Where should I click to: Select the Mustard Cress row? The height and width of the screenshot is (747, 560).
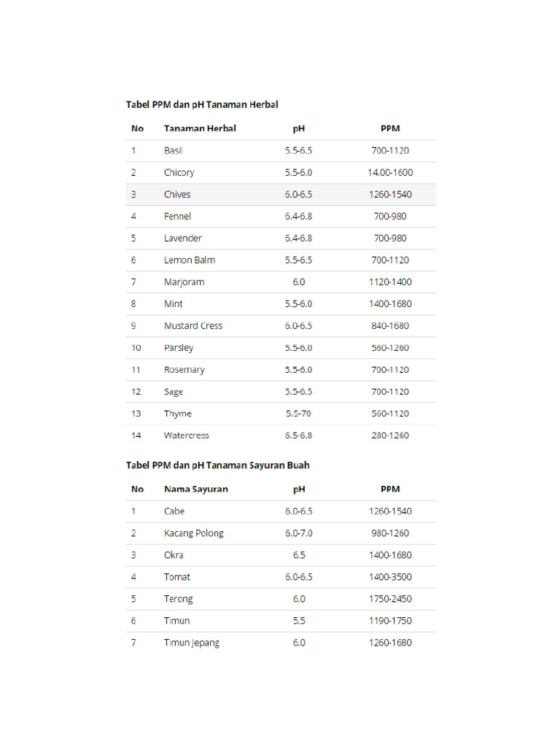coord(281,326)
